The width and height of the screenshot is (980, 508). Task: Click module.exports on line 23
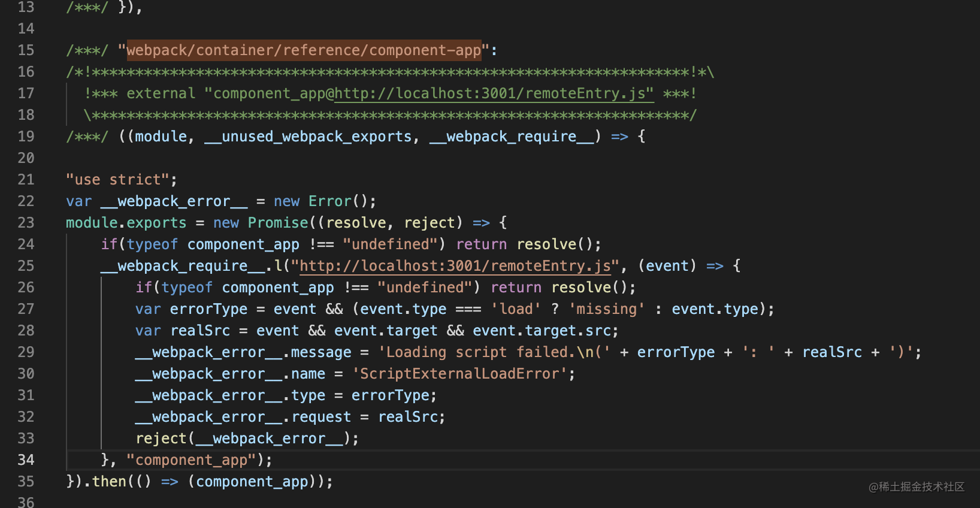click(x=126, y=223)
